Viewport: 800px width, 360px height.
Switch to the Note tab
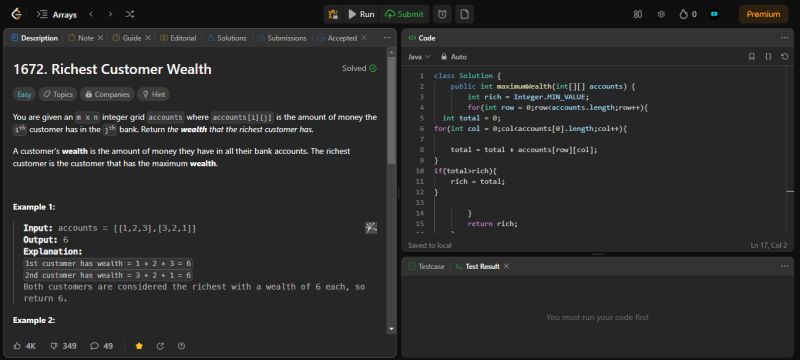coord(82,38)
